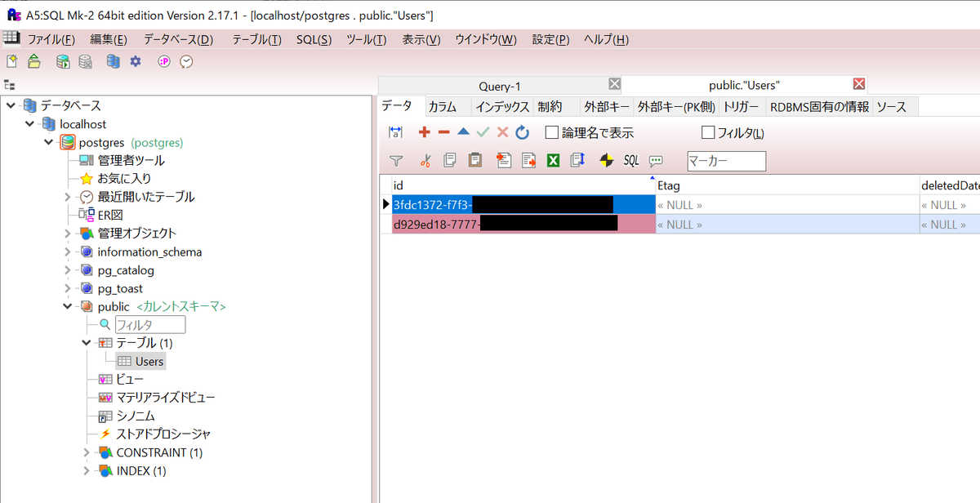Open the ファイル(F) menu
The height and width of the screenshot is (503, 980).
[51, 39]
